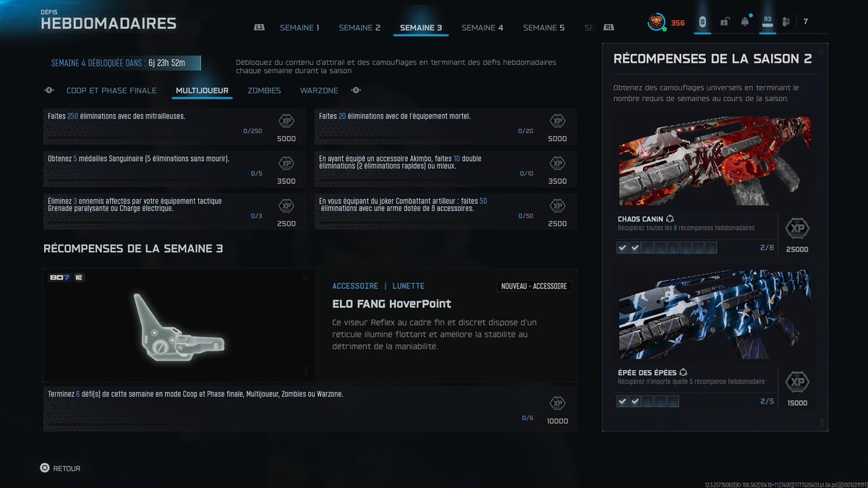868x488 pixels.
Task: Switch to SEMAINE 1 tab
Action: (x=299, y=28)
